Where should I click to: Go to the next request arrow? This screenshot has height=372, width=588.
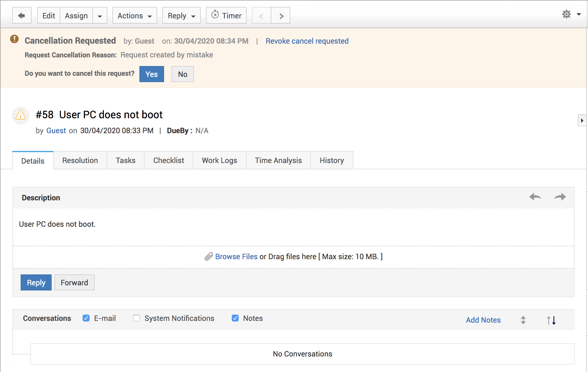pyautogui.click(x=281, y=15)
